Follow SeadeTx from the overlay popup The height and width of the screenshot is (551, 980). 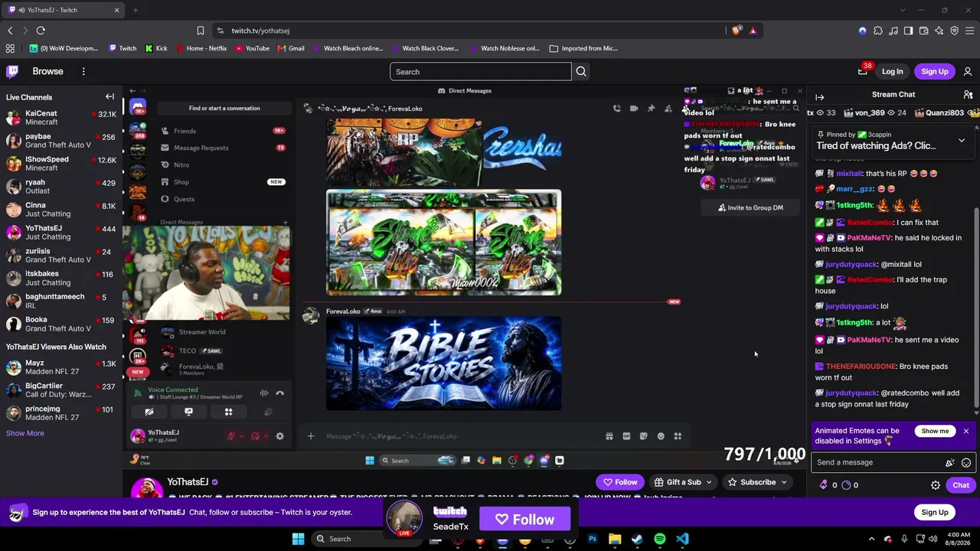click(524, 520)
